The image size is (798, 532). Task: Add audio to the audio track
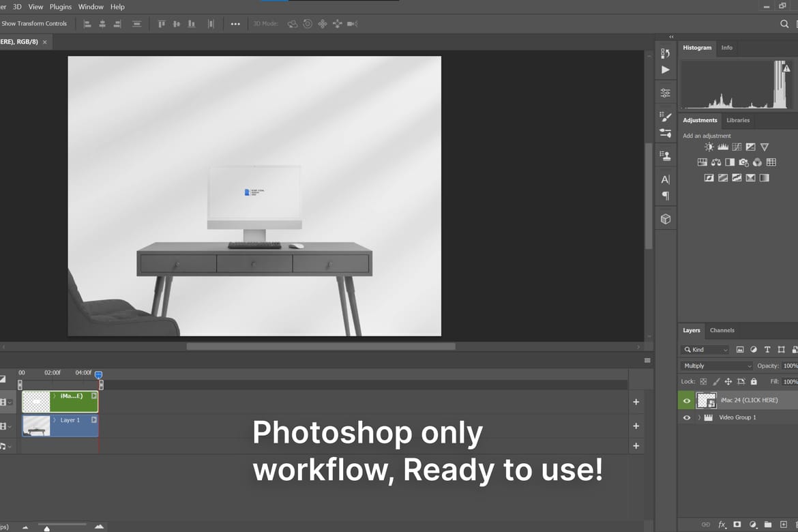click(636, 446)
